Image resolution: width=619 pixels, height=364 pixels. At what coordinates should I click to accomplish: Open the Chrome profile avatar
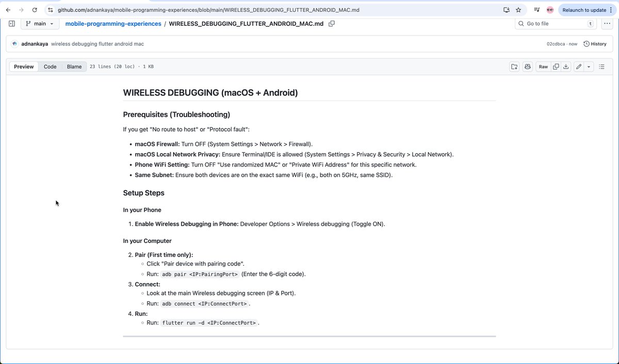pyautogui.click(x=550, y=10)
